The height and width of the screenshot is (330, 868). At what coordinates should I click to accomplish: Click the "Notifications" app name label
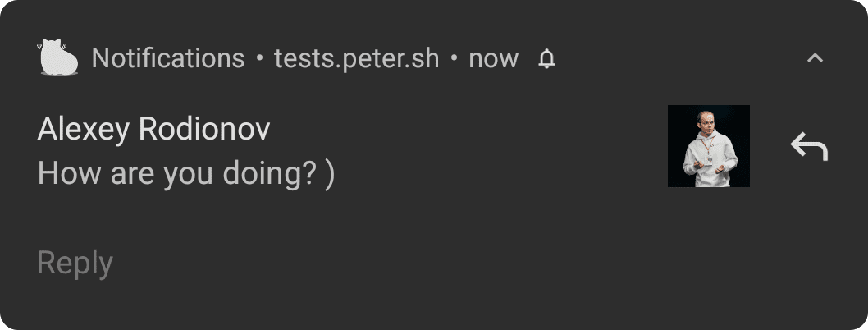(x=168, y=58)
